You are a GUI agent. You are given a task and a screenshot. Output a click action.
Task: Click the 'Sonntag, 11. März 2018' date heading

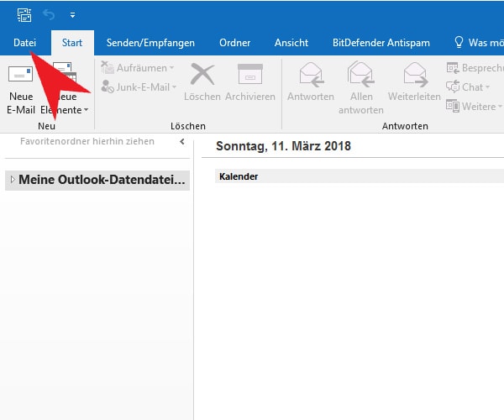284,146
